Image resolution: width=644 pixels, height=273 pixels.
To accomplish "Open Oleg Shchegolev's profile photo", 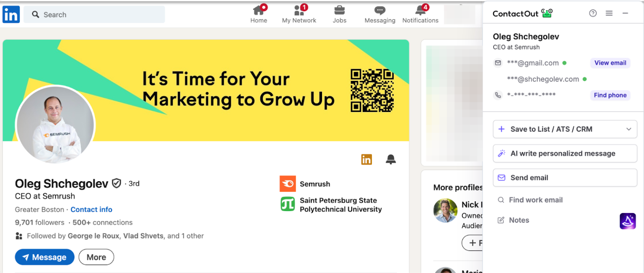I will (x=55, y=125).
